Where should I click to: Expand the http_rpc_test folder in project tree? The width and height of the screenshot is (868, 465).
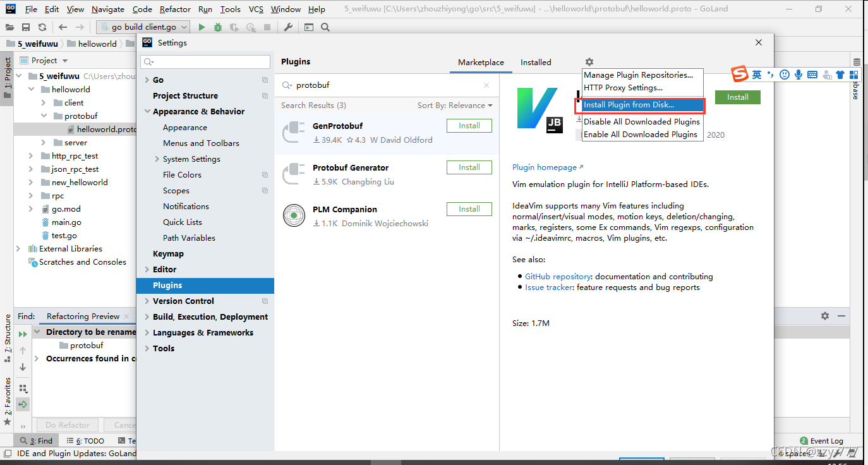pyautogui.click(x=31, y=156)
